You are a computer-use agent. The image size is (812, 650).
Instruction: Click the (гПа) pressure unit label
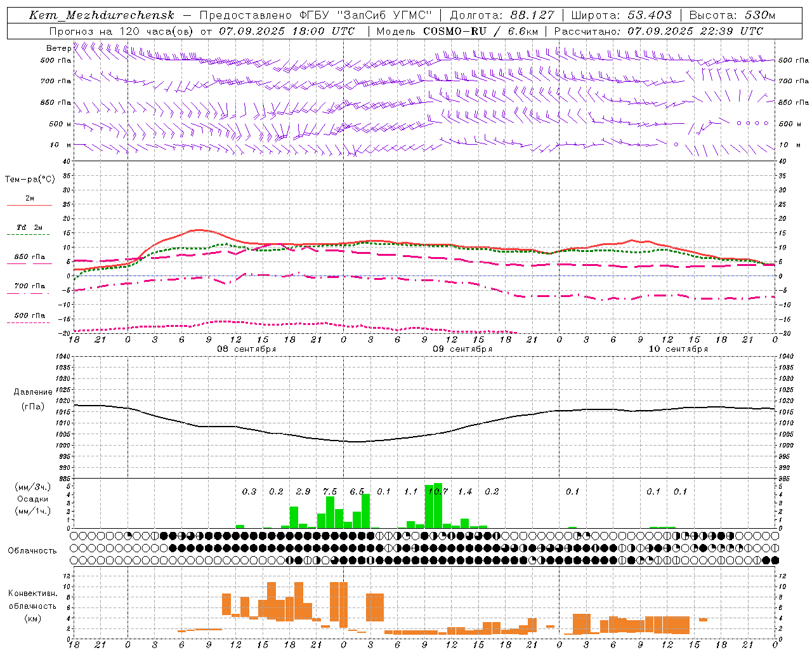click(33, 407)
